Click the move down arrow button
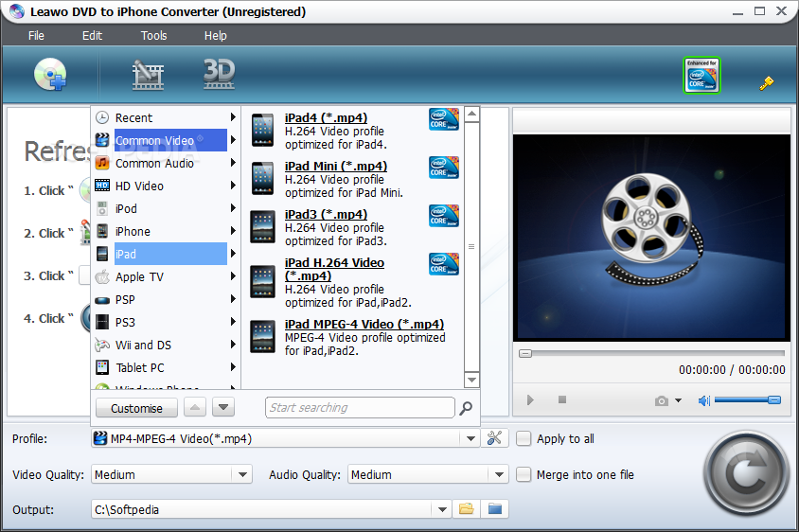Image resolution: width=799 pixels, height=532 pixels. coord(223,408)
